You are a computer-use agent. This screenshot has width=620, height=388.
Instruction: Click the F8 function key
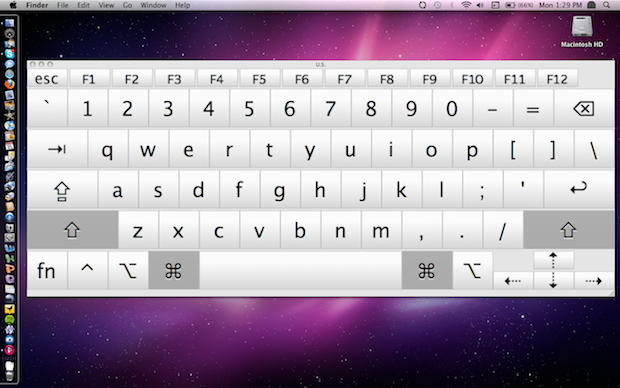(388, 78)
